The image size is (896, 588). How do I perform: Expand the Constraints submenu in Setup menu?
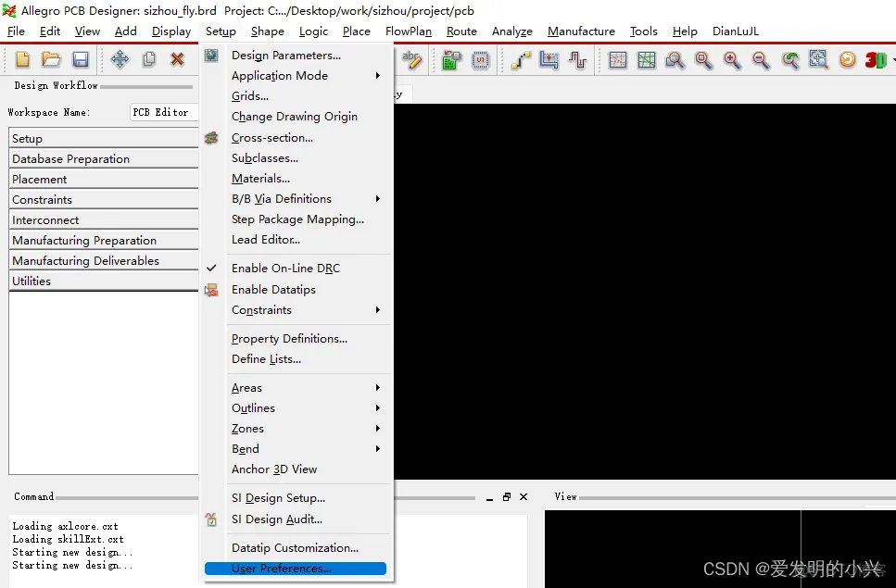click(297, 310)
